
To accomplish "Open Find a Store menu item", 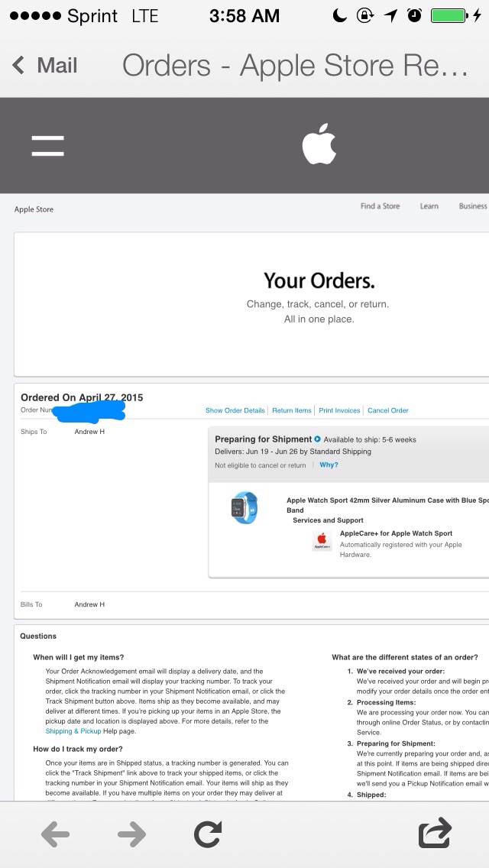I will click(x=380, y=206).
